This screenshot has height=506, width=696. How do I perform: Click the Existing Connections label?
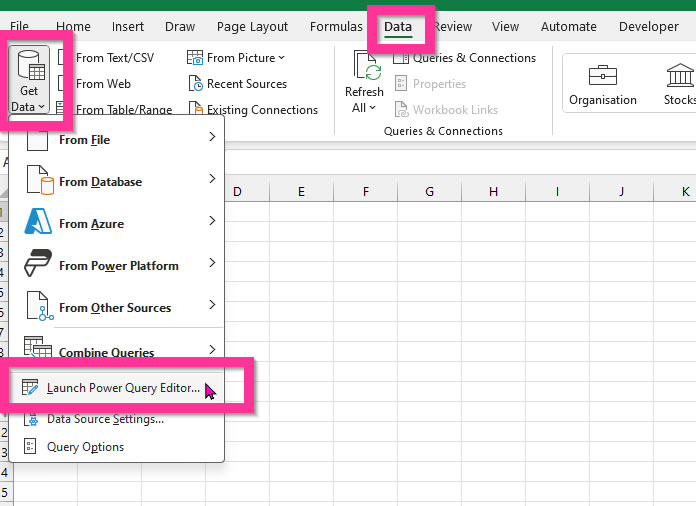[262, 109]
